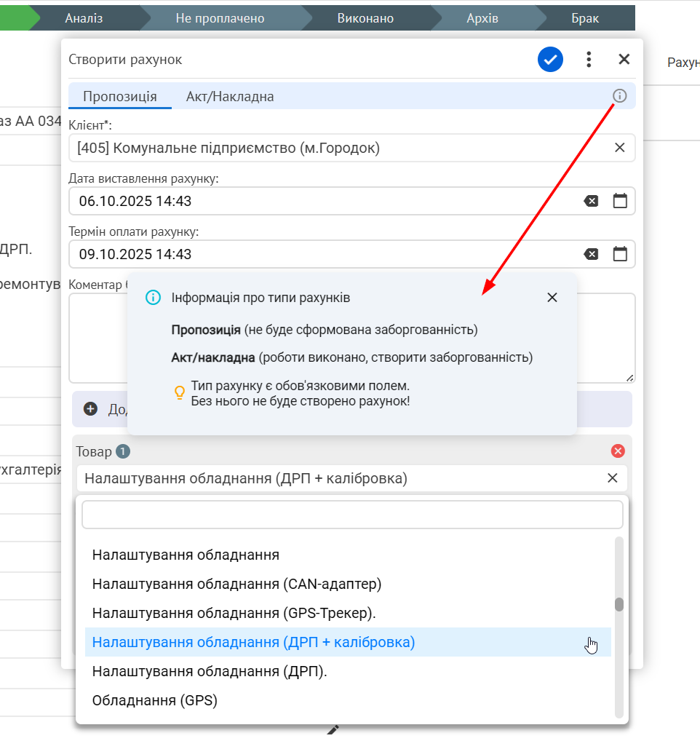Switch to the Пропозиція tab
This screenshot has width=700, height=741.
pyautogui.click(x=120, y=96)
